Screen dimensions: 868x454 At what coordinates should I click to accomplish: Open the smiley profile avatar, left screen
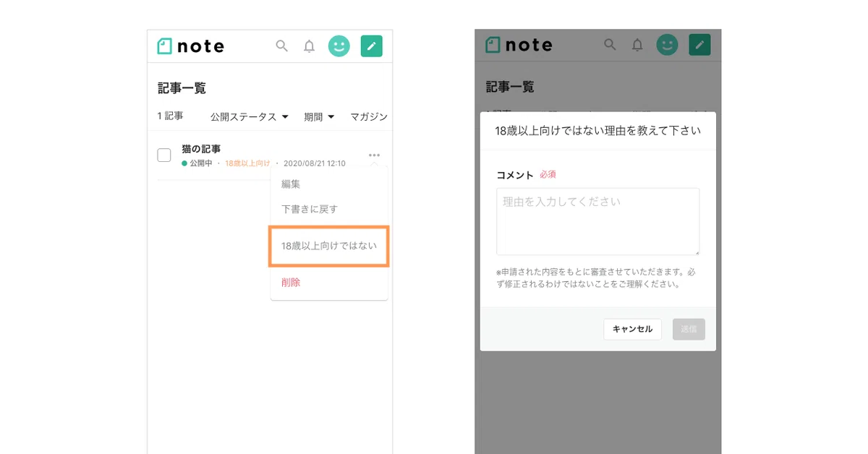(x=339, y=46)
